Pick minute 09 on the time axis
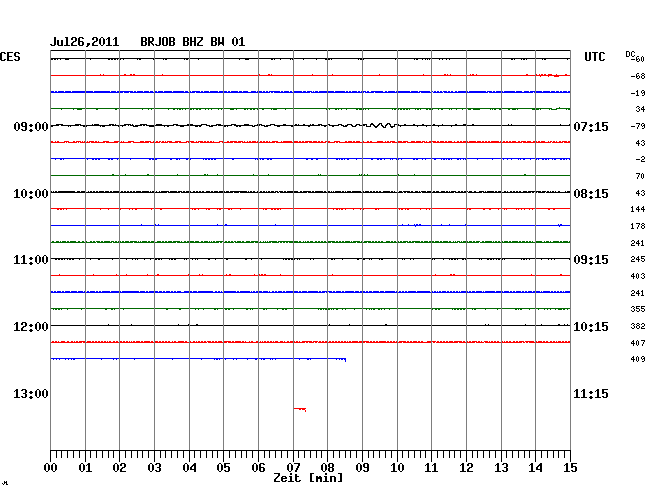The width and height of the screenshot is (650, 494). tap(362, 468)
